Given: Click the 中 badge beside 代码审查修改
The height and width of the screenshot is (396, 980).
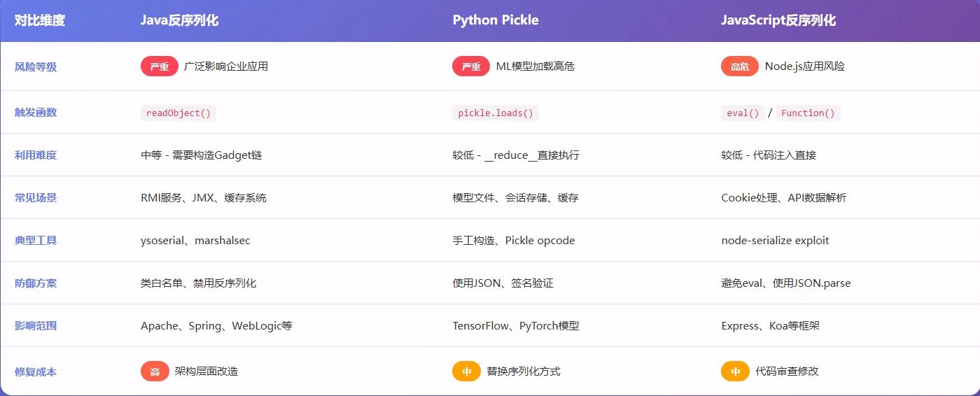Looking at the screenshot, I should [735, 372].
